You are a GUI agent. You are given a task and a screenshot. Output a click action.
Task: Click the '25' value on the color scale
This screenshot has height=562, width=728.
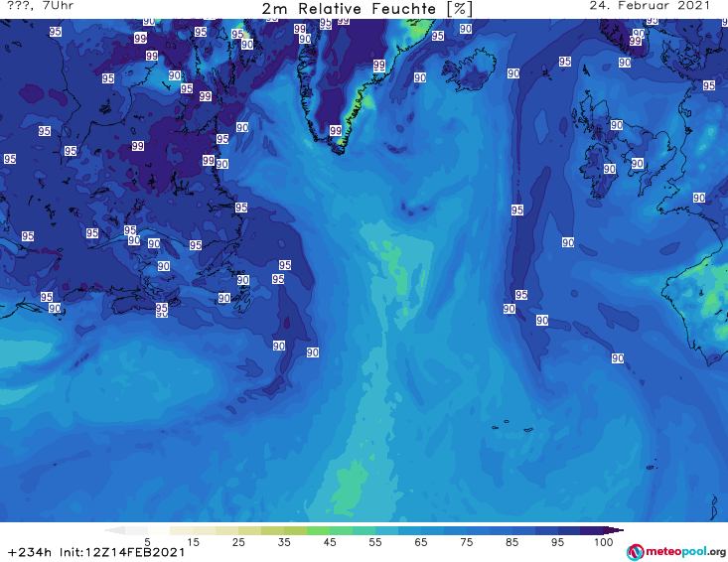(238, 542)
